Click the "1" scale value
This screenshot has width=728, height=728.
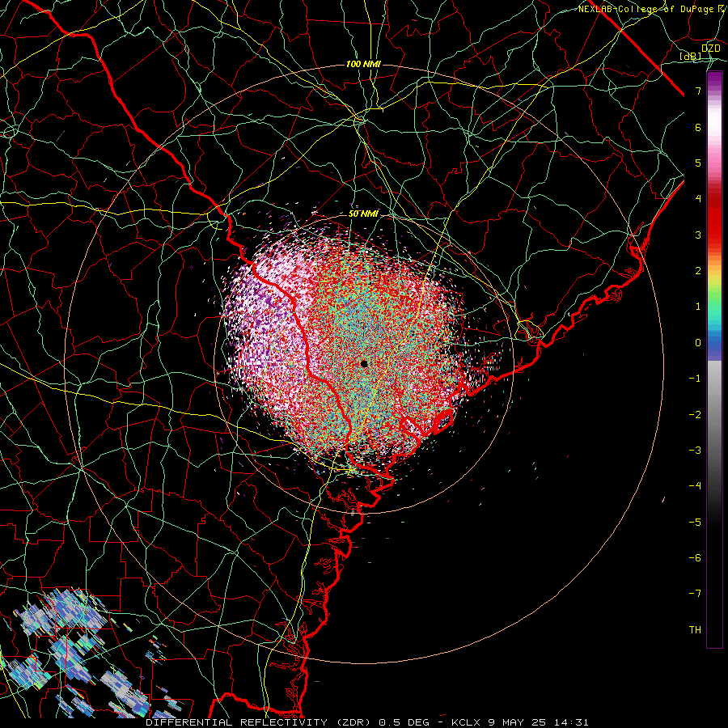click(698, 307)
